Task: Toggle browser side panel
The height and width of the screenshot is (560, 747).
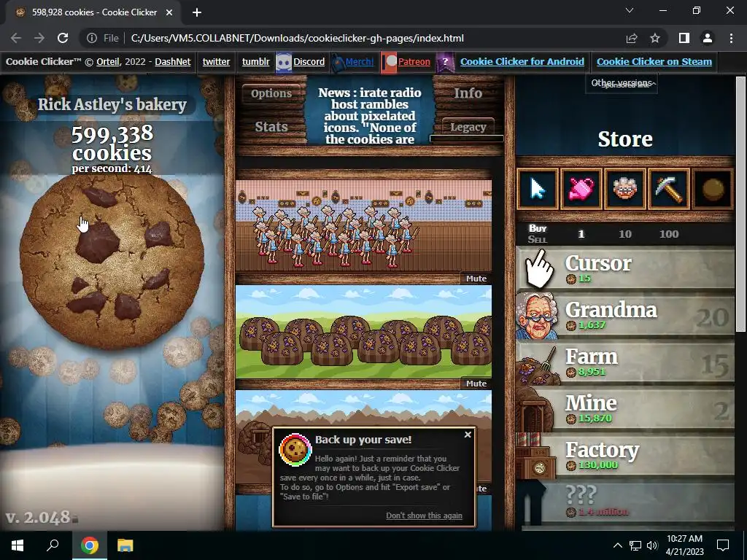Action: click(x=684, y=38)
